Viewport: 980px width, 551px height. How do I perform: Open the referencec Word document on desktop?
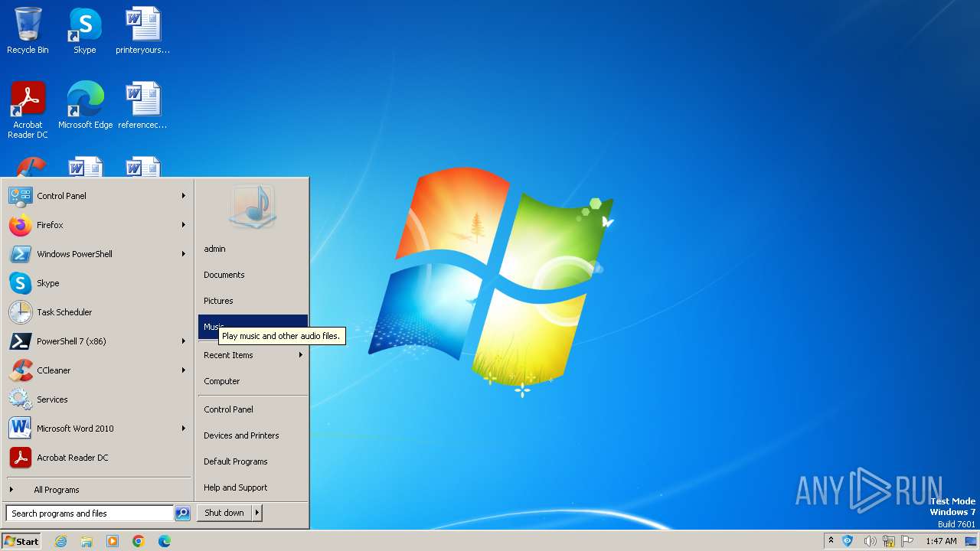click(143, 105)
